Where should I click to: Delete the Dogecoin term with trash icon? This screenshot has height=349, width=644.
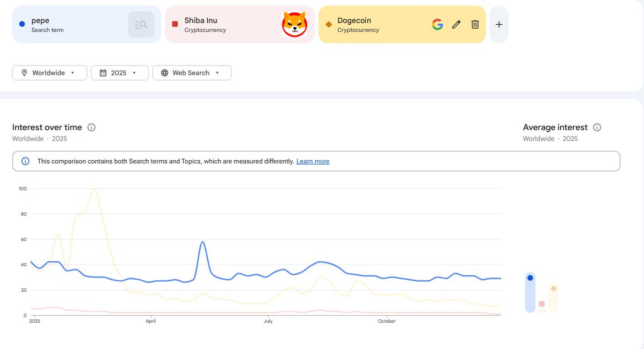tap(475, 24)
